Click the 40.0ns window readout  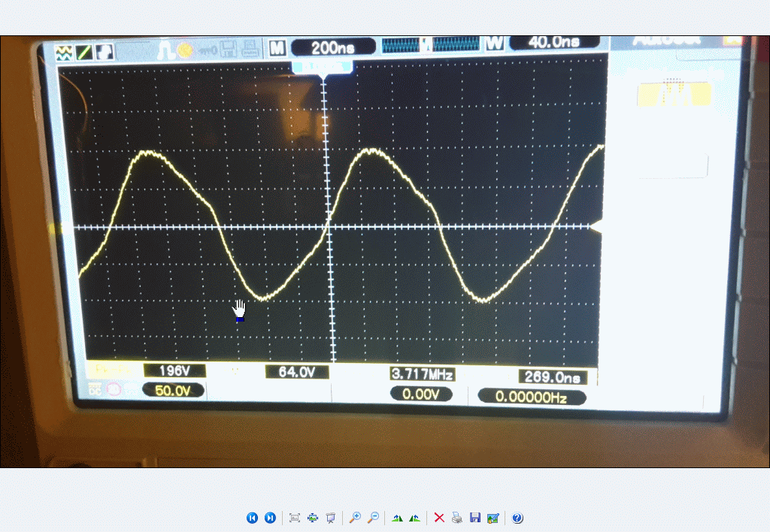553,42
